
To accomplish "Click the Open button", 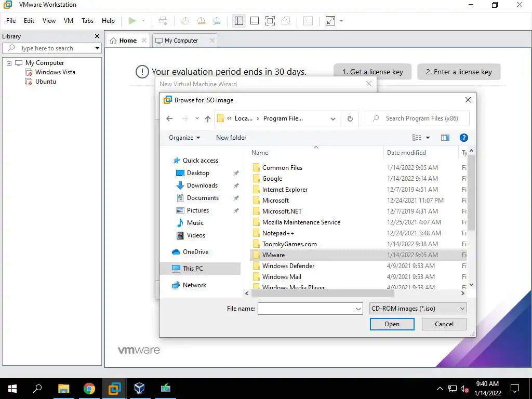I will pyautogui.click(x=392, y=324).
